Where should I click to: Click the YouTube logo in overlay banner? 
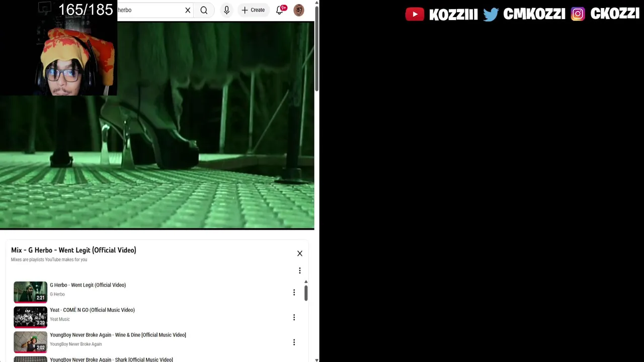[415, 14]
